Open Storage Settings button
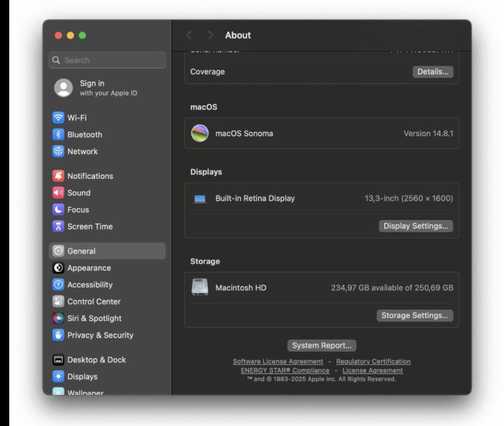The height and width of the screenshot is (426, 504). point(414,315)
